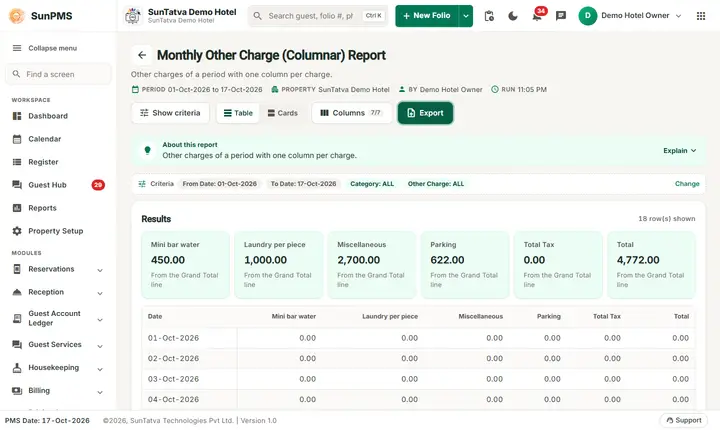Switch to Cards view
Screen dimensions: 720x430
282,113
